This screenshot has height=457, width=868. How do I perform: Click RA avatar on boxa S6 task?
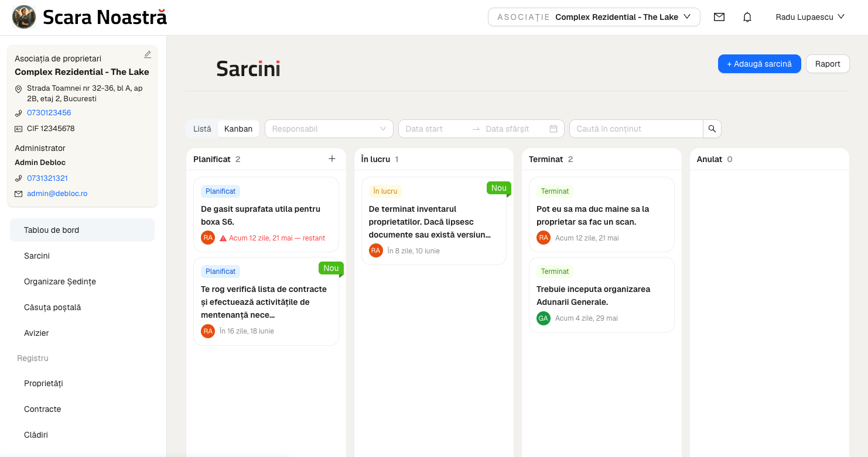(x=208, y=238)
